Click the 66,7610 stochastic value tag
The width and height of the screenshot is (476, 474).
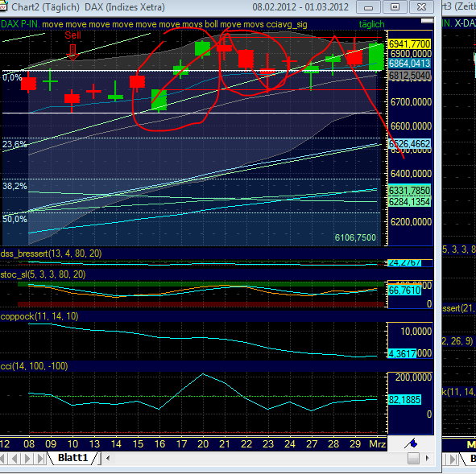pos(404,291)
